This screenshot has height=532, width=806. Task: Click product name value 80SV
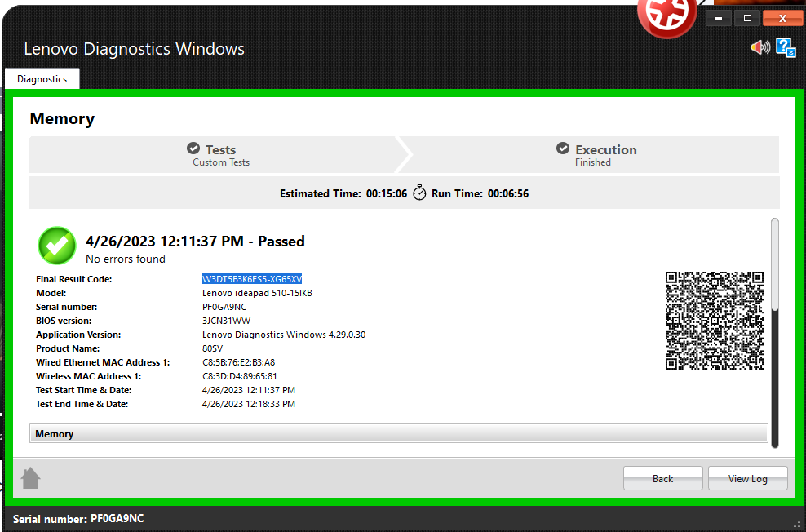point(212,348)
